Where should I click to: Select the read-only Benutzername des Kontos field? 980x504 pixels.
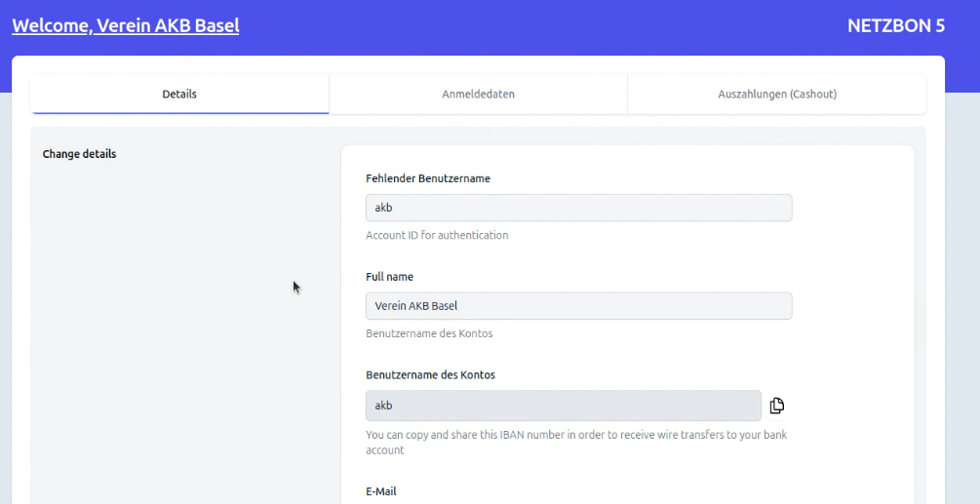(x=563, y=406)
